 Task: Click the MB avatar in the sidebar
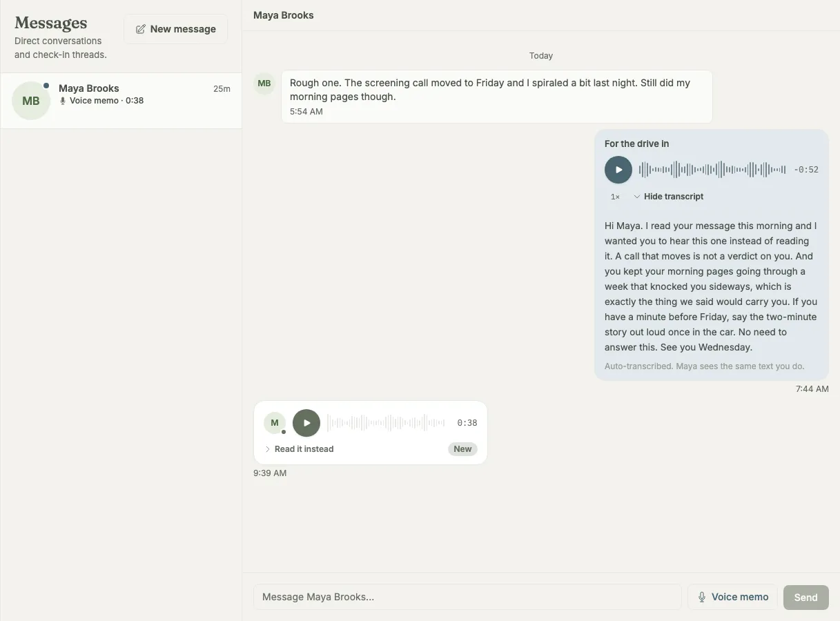[x=31, y=101]
